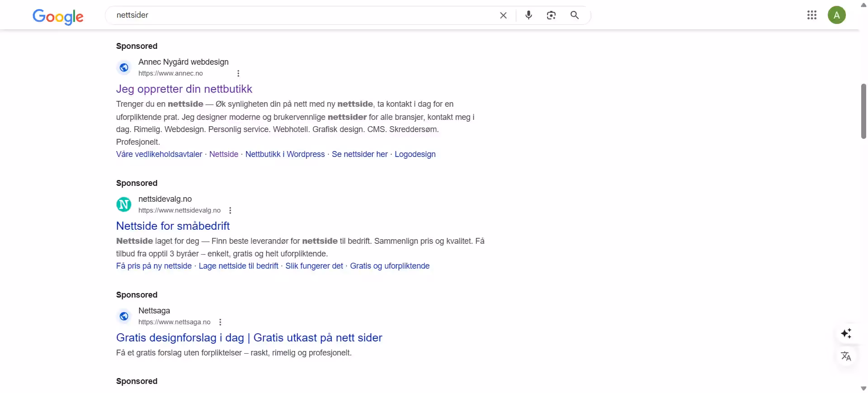Click the Annec Nygård webdesign globe favicon
This screenshot has width=868, height=393.
coord(124,67)
